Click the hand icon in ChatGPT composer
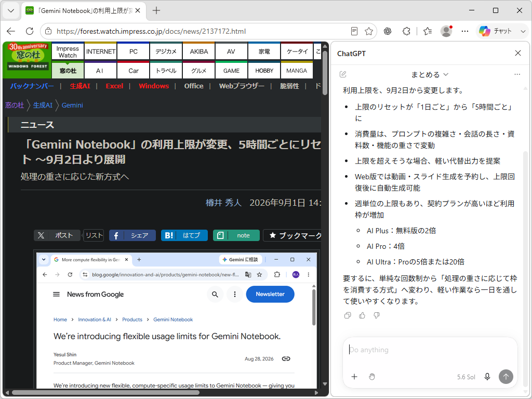532x399 pixels. 372,377
